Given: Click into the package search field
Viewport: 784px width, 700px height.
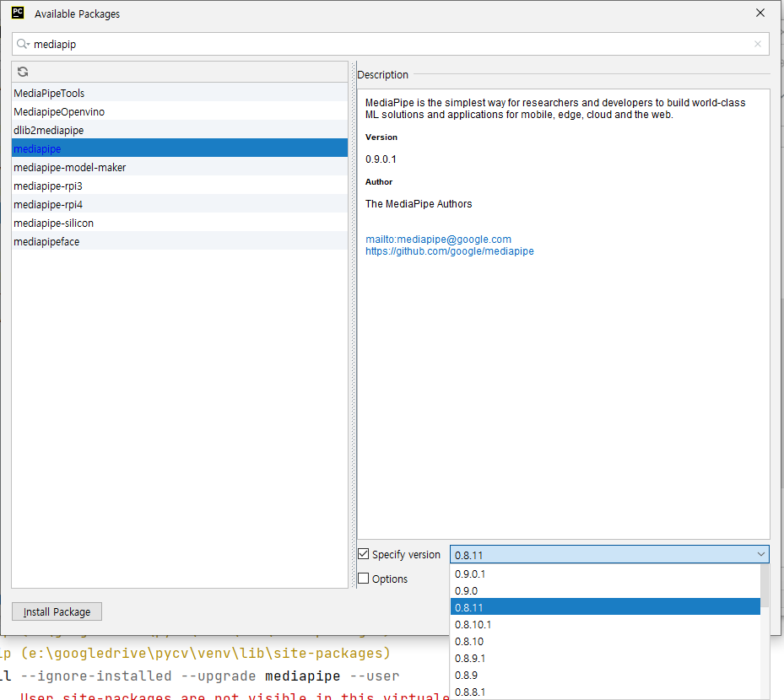Looking at the screenshot, I should click(391, 44).
